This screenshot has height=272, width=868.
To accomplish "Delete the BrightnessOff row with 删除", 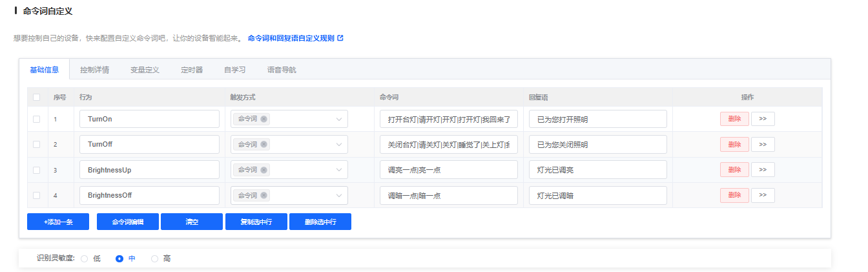I will (734, 195).
